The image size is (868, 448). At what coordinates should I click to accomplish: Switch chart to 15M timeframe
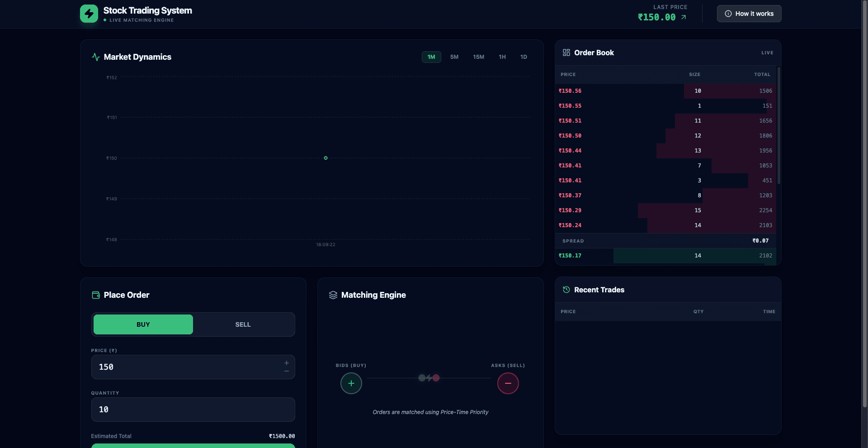pos(479,57)
